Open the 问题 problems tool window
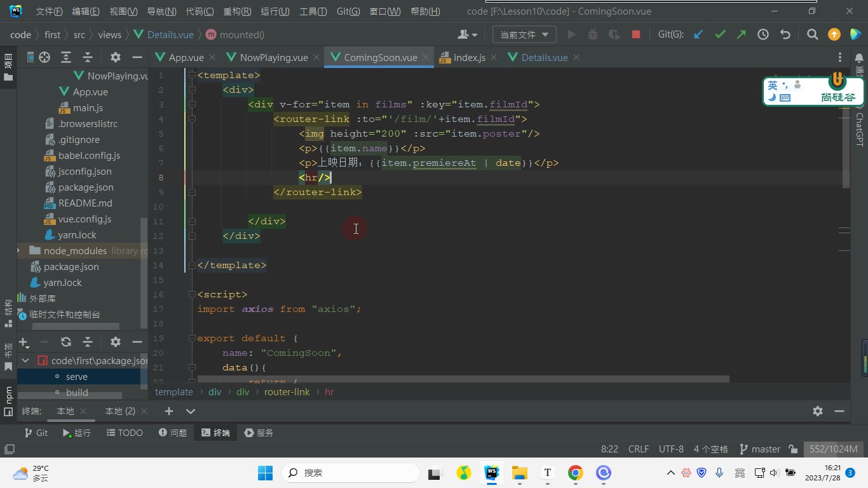Viewport: 868px width, 488px height. click(x=172, y=433)
